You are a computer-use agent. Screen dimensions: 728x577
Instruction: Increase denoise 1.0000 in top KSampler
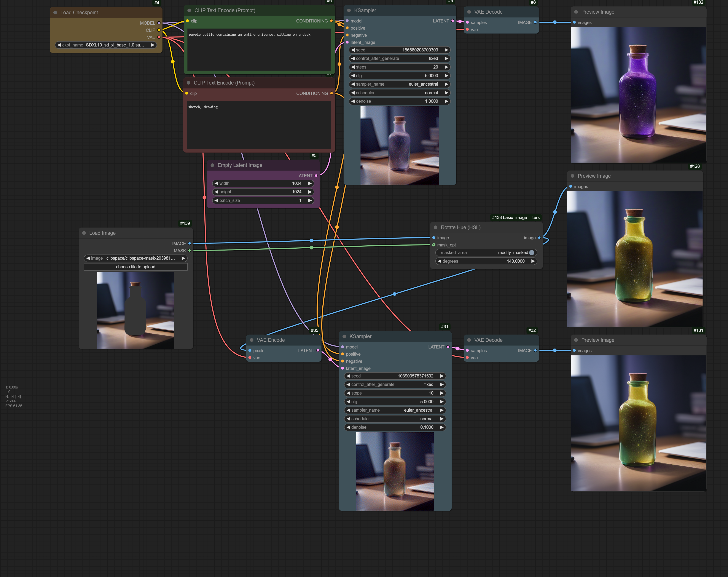tap(446, 101)
